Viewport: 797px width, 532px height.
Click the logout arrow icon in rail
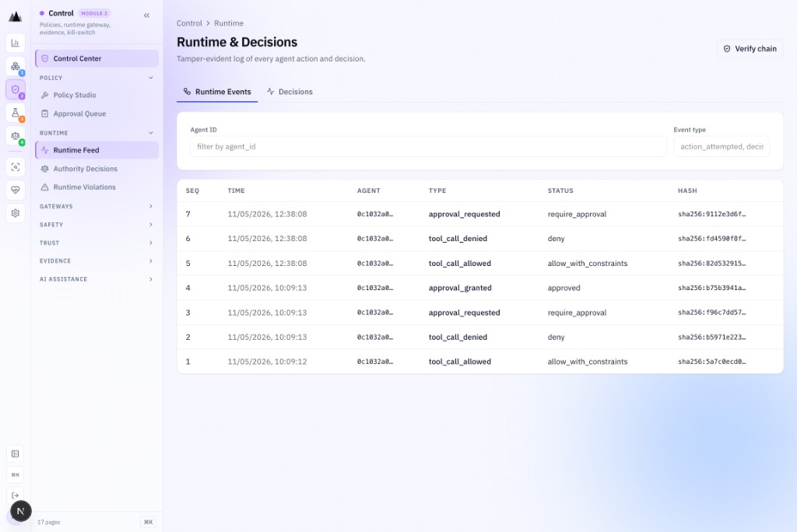point(16,495)
